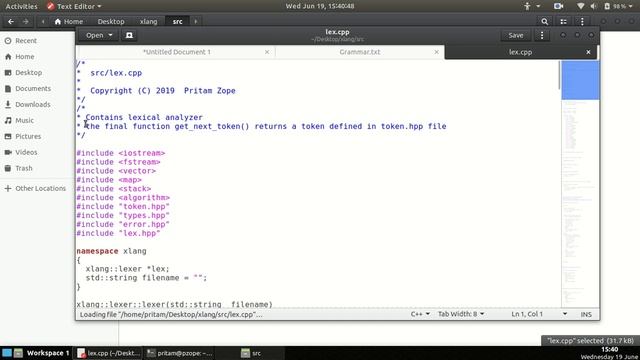Toggle the INS insert mode indicator

(586, 314)
